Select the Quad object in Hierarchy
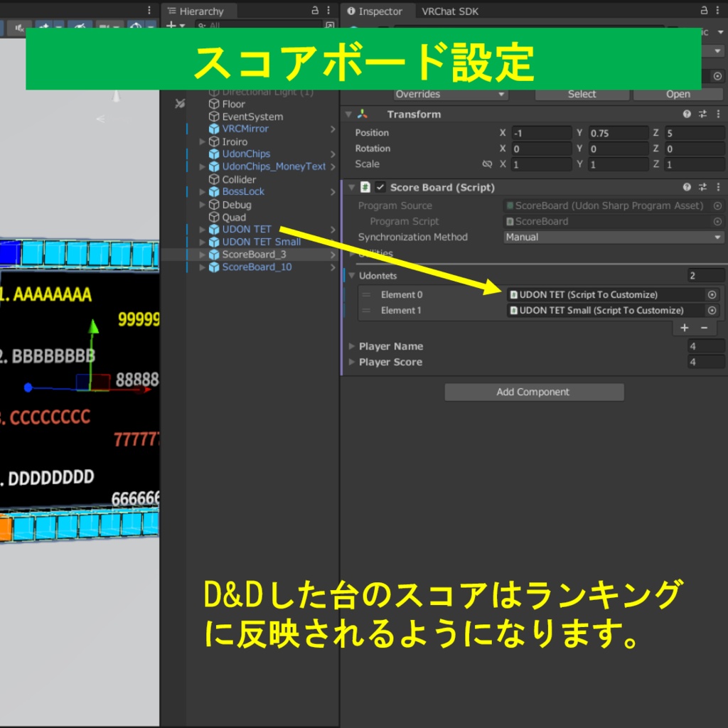 (234, 218)
